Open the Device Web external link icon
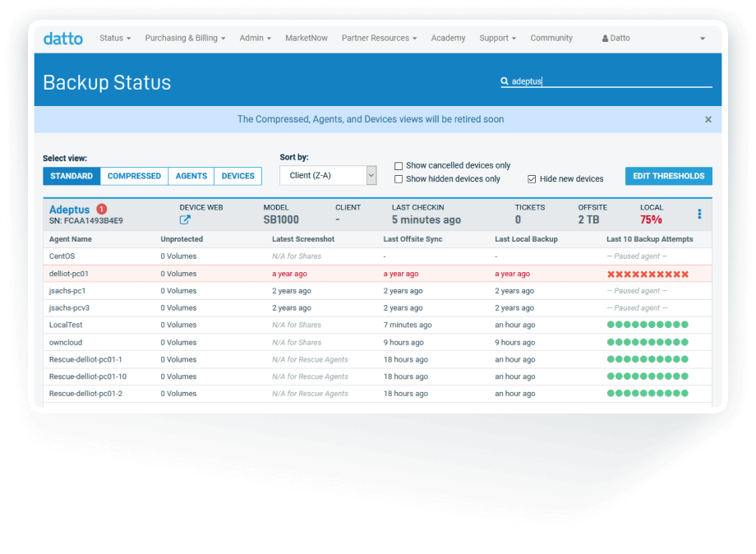Image resolution: width=756 pixels, height=554 pixels. (x=185, y=219)
